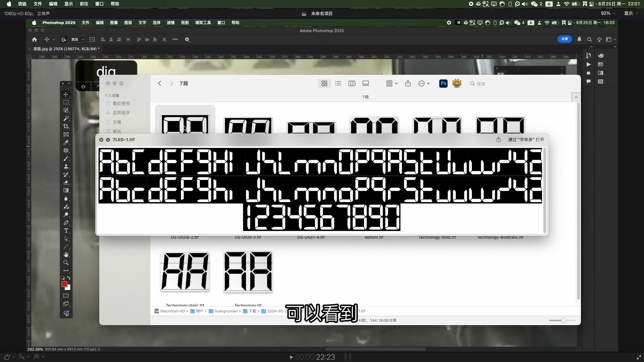Screen dimensions: 644x362
Task: Select the Eyedropper tool
Action: tap(66, 142)
